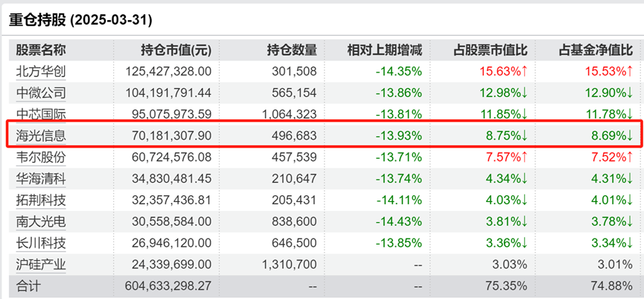Click the 占股票市值比 column header

[x=490, y=50]
